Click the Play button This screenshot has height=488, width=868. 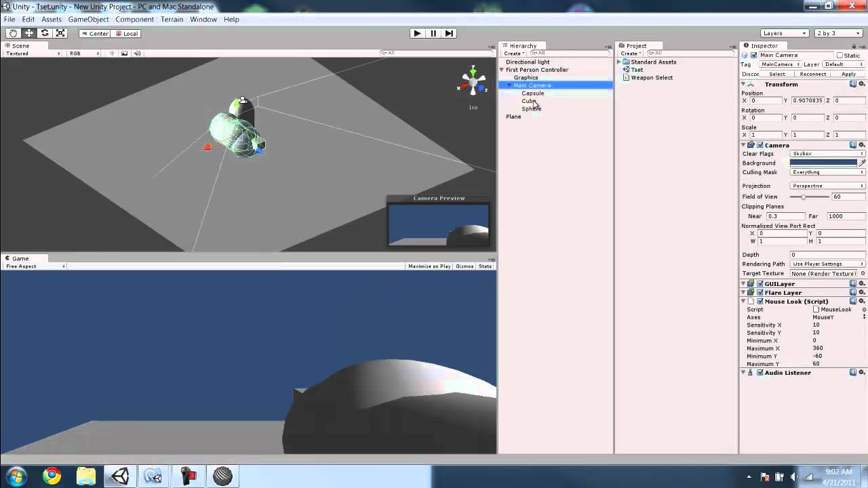[x=417, y=33]
